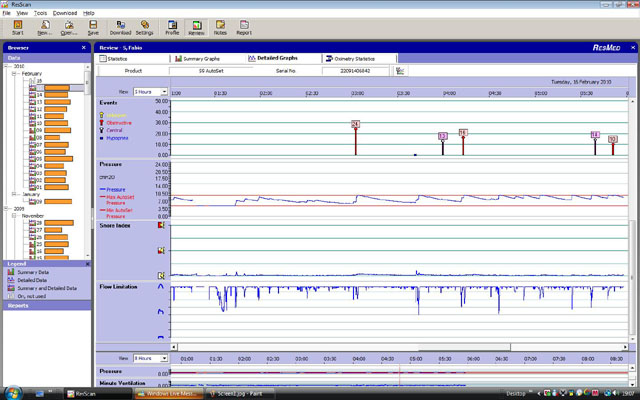Click the serial number field
This screenshot has height=400, width=640.
point(355,71)
